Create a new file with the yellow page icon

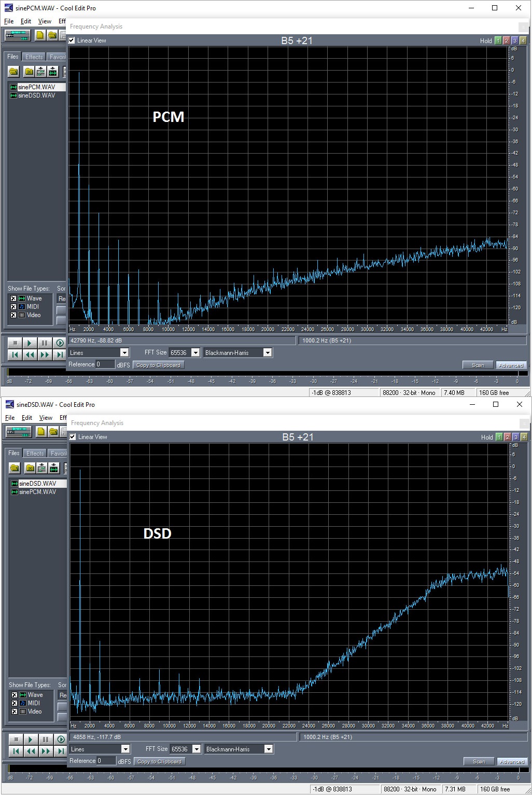(x=39, y=35)
